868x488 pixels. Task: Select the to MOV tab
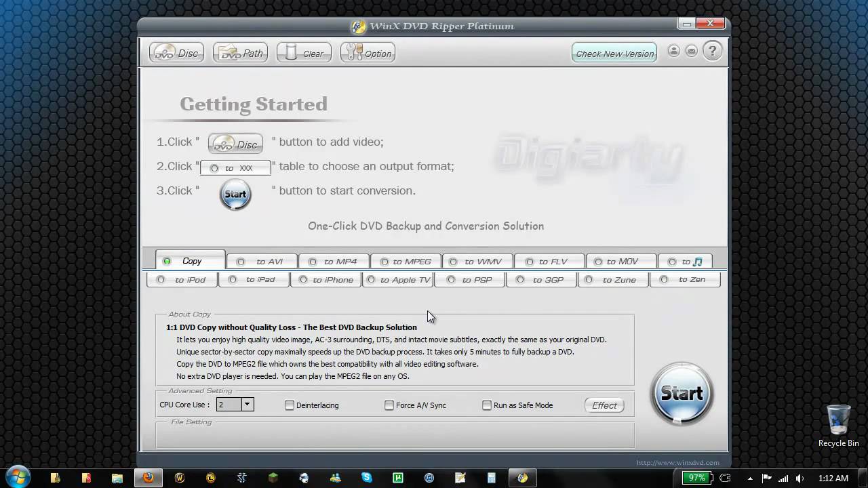coord(620,262)
